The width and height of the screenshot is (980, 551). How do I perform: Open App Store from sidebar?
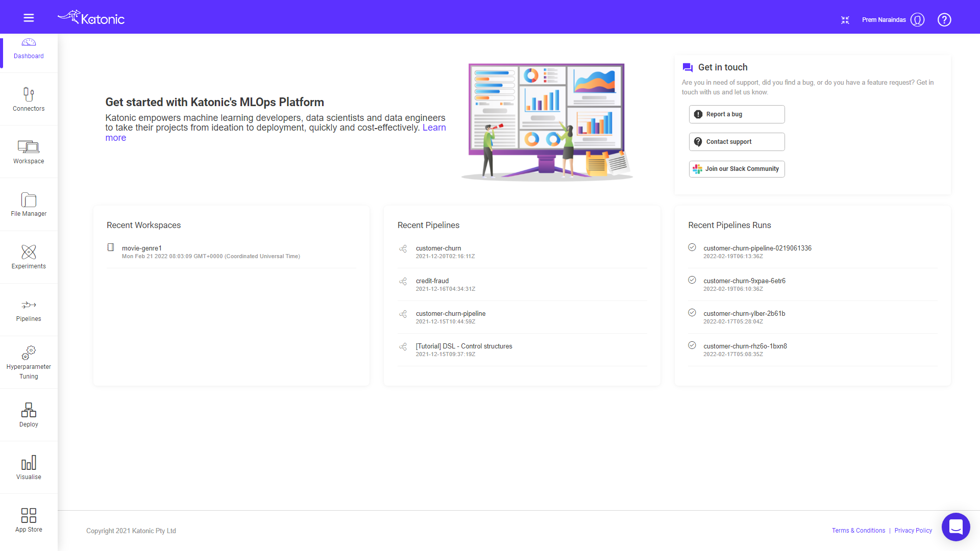[x=29, y=520]
